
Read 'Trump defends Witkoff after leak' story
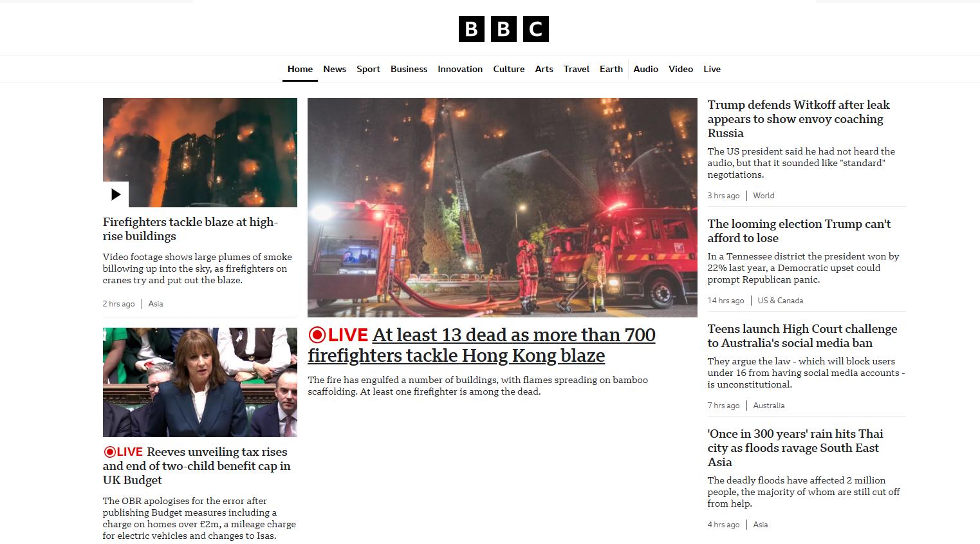point(799,119)
